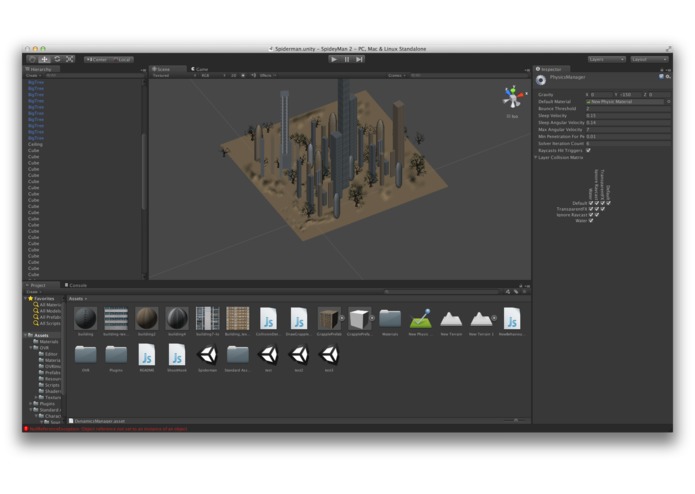695x494 pixels.
Task: Select the New Terrain asset
Action: pyautogui.click(x=451, y=321)
